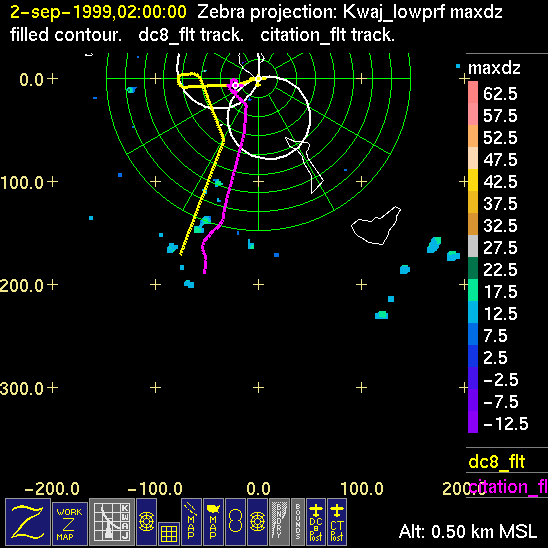The image size is (548, 548).
Task: Toggle the range rings icon beside KWAJ map
Action: (146, 522)
